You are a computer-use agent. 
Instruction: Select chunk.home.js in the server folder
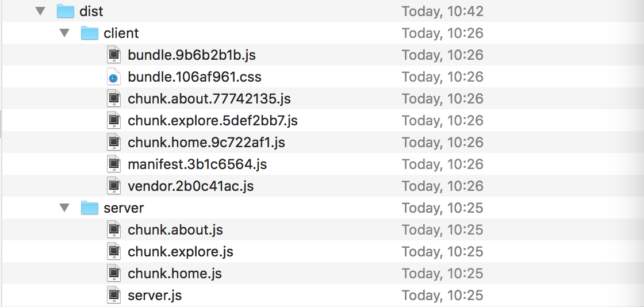click(175, 273)
